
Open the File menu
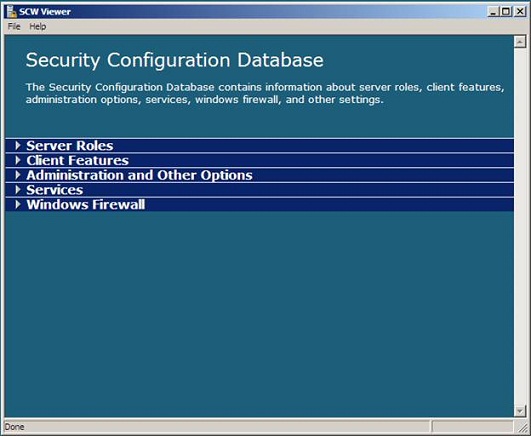coord(14,26)
